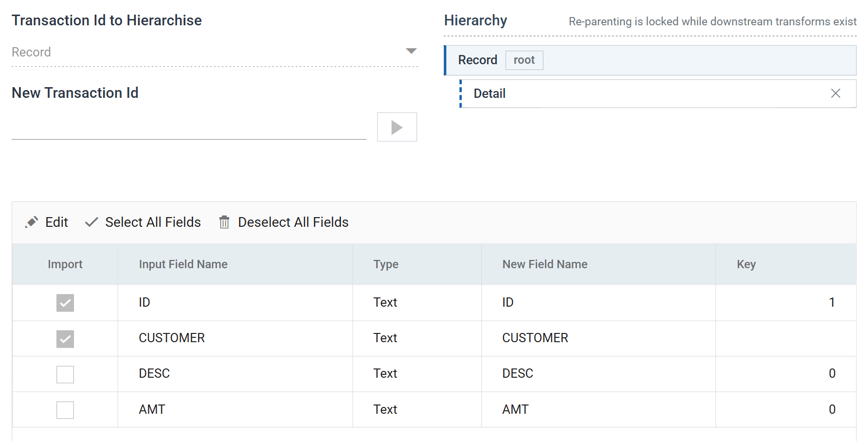Click the re-parenting locked notice text
Viewport: 868px width, 441px height.
point(712,22)
